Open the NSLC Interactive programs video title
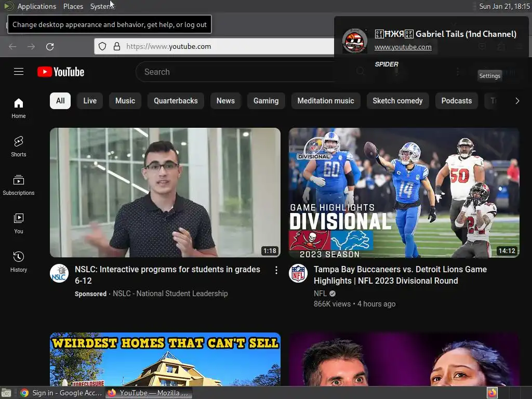The height and width of the screenshot is (399, 532). pos(168,275)
